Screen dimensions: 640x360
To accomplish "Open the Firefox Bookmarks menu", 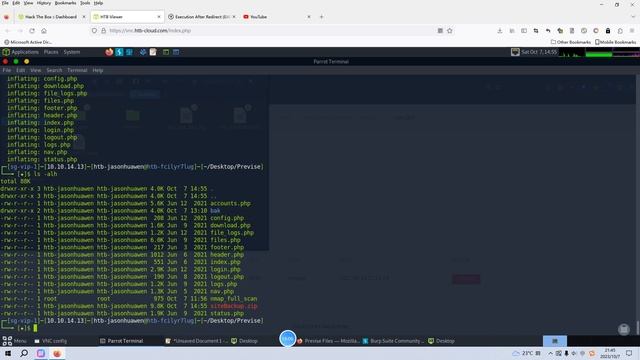I will [65, 3].
